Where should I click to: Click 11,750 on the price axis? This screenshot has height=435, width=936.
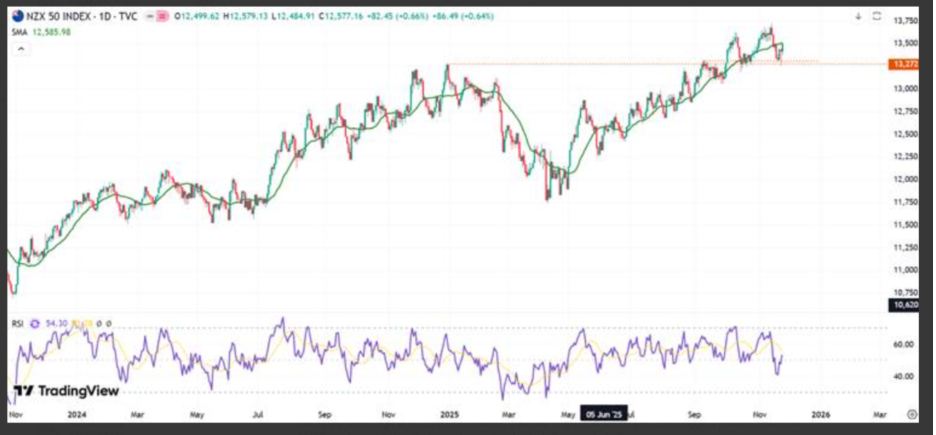click(905, 202)
